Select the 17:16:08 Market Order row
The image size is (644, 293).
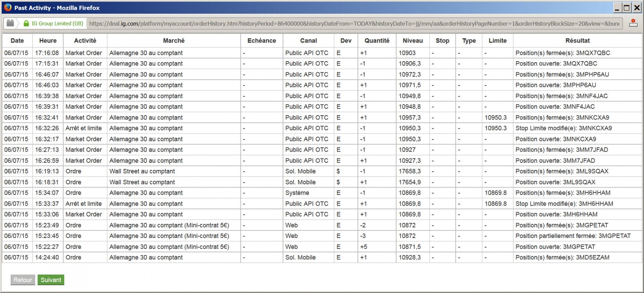[x=322, y=53]
